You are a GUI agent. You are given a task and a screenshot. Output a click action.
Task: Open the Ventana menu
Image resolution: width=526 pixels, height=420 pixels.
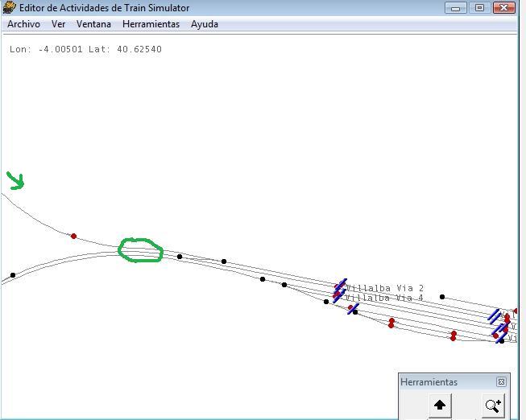click(x=93, y=24)
